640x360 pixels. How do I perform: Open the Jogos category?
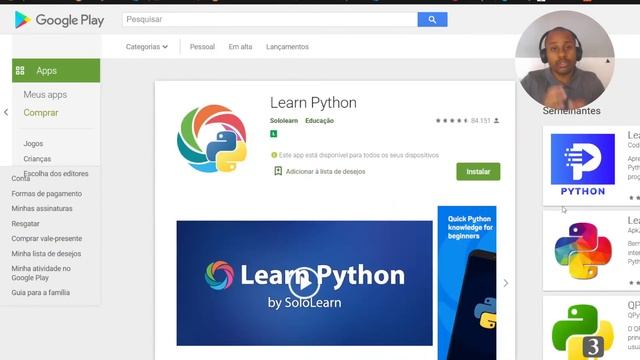click(x=33, y=144)
